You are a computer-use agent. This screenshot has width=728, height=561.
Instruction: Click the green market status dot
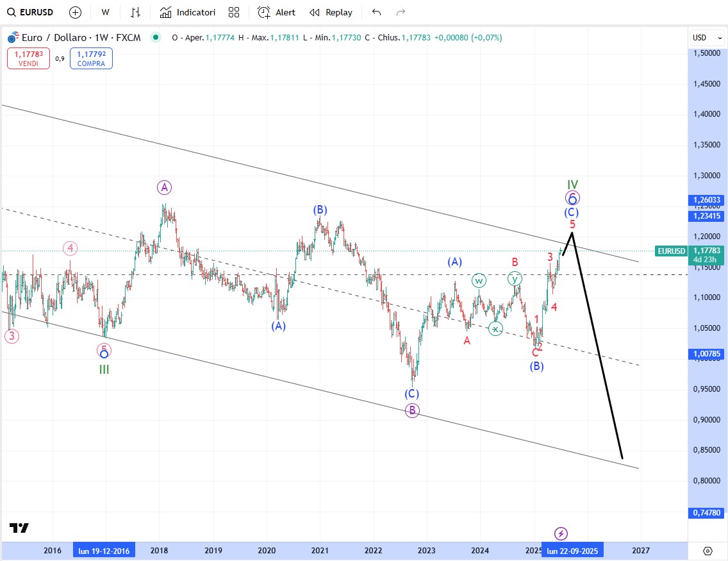(155, 37)
